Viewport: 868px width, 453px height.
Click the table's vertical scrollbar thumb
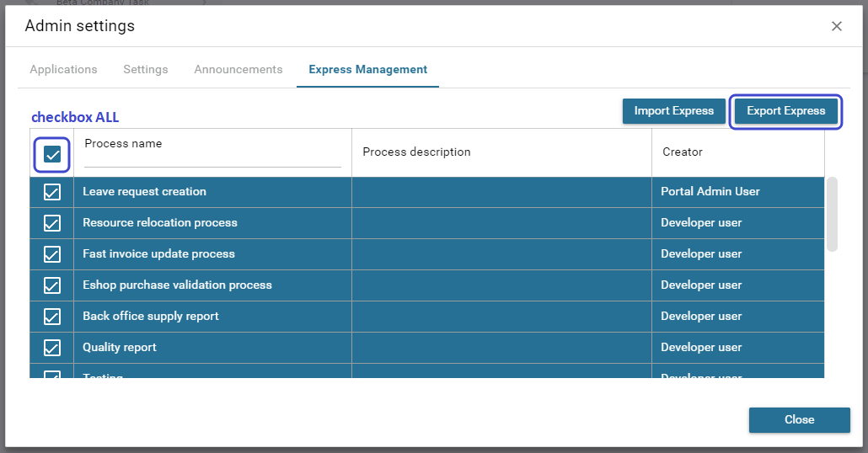pos(832,214)
